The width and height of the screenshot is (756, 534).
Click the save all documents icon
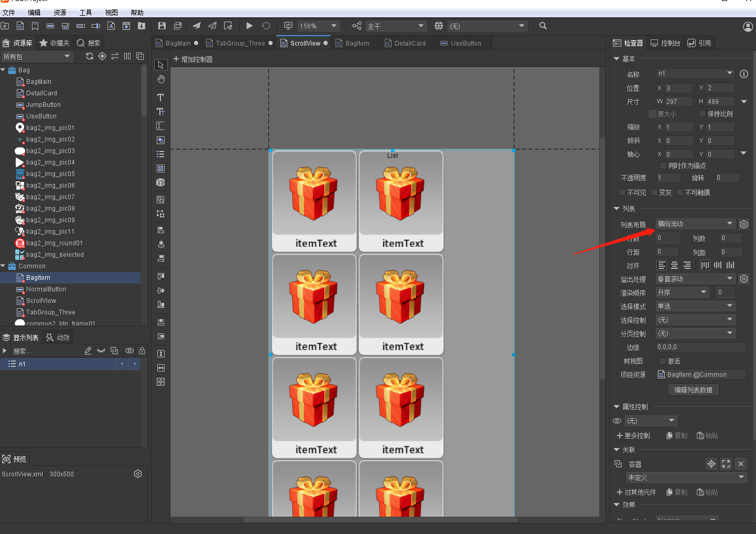pyautogui.click(x=178, y=26)
